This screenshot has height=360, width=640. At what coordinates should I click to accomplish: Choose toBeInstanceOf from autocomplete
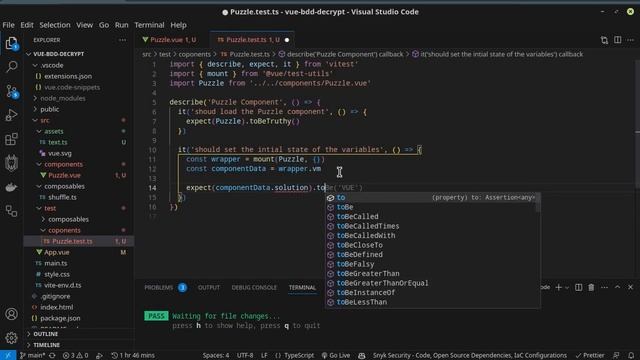pyautogui.click(x=433, y=293)
